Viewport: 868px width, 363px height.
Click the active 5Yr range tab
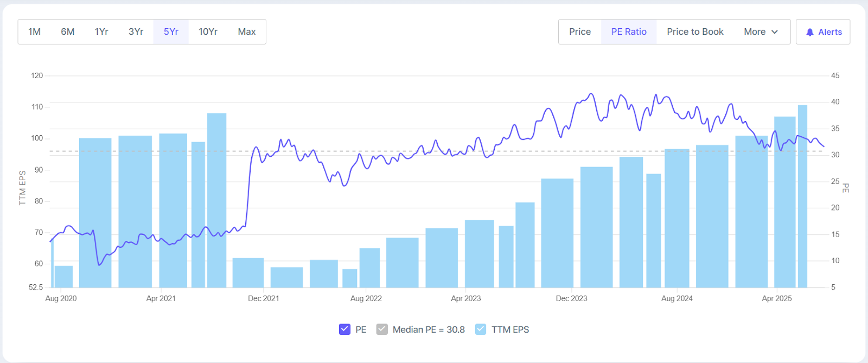pyautogui.click(x=171, y=31)
